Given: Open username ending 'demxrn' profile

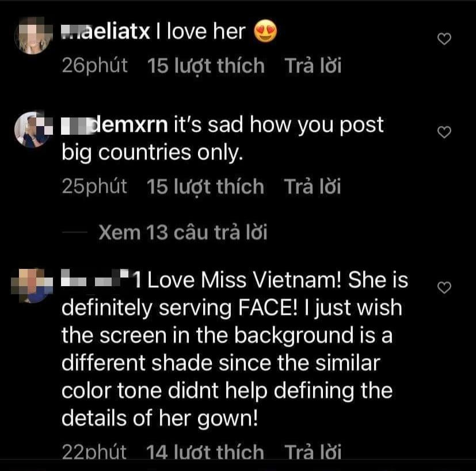Looking at the screenshot, I should point(117,125).
